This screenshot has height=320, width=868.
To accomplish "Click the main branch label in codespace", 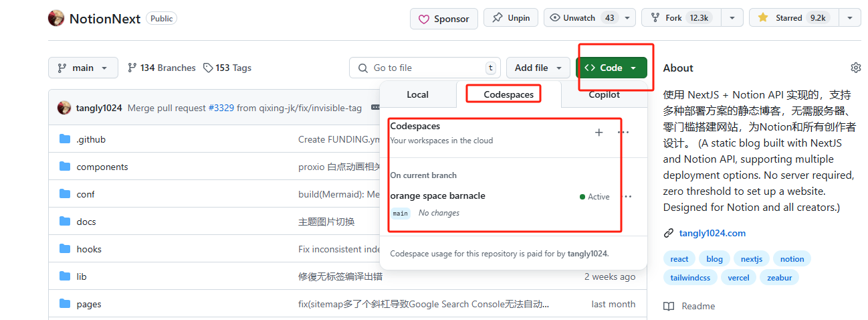I will pos(401,213).
